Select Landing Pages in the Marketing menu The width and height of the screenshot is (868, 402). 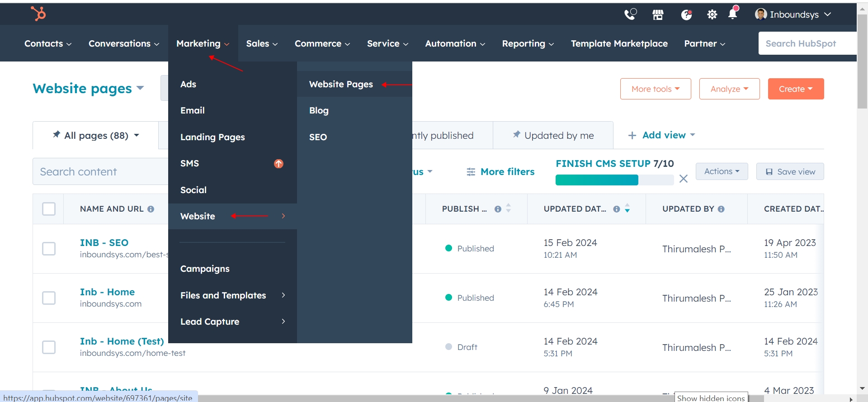(212, 137)
